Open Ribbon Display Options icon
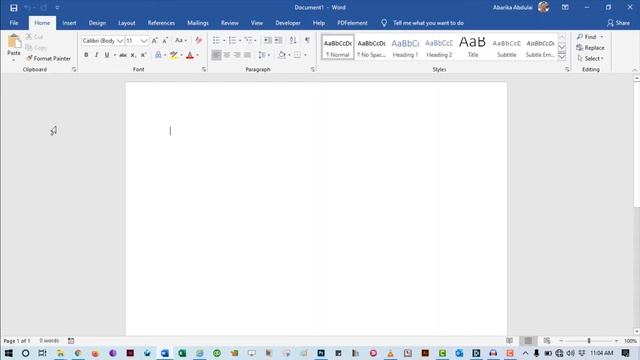This screenshot has height=360, width=640. [565, 8]
